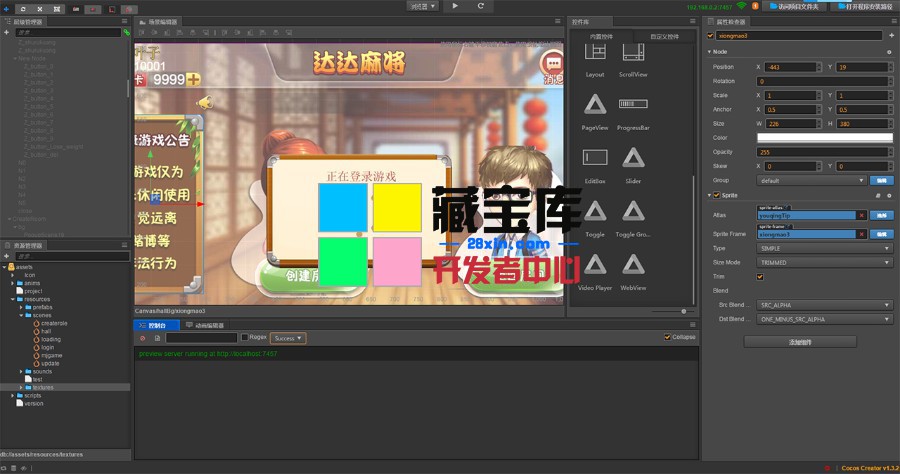Switch to the built-in controls tab

(x=601, y=36)
